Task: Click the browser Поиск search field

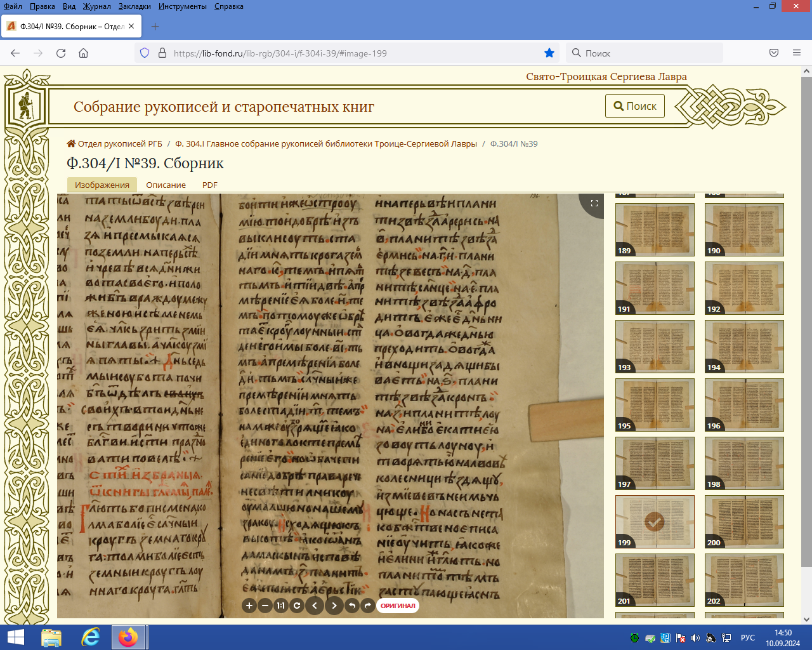Action: pyautogui.click(x=644, y=53)
